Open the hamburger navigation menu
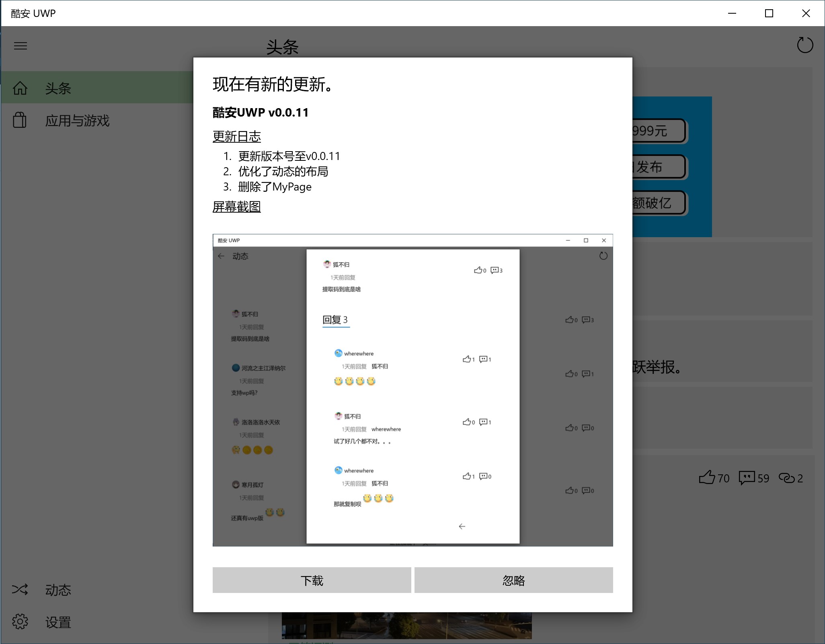The height and width of the screenshot is (644, 825). point(21,46)
